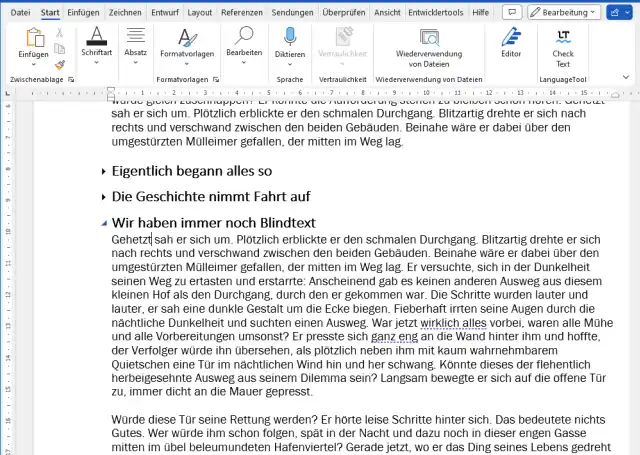
Task: Open the comments speech bubble button
Action: click(x=512, y=12)
